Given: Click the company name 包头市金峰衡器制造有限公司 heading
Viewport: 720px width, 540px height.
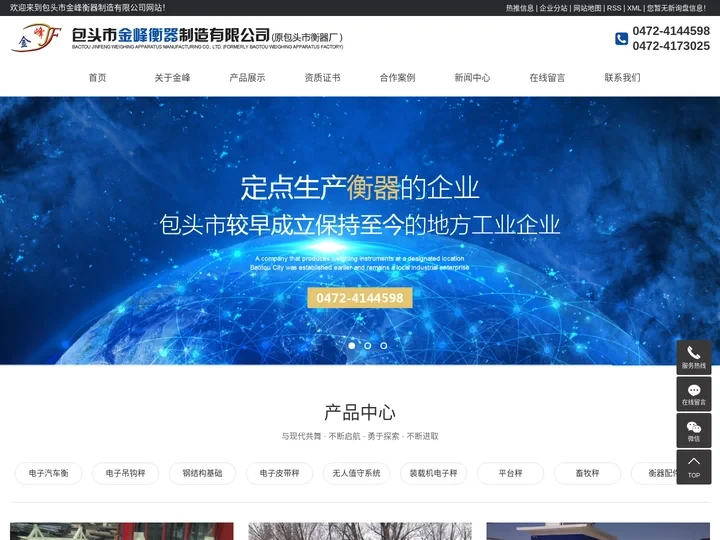Looking at the screenshot, I should click(171, 35).
